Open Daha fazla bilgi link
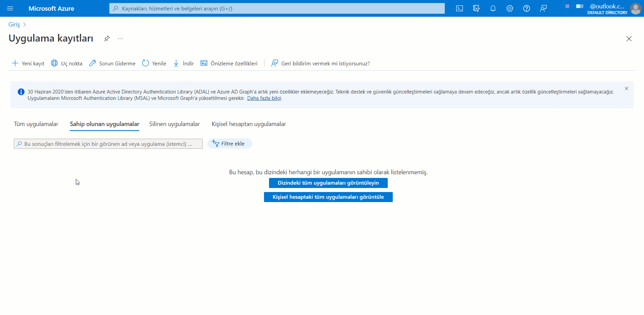This screenshot has width=644, height=315. pos(264,98)
